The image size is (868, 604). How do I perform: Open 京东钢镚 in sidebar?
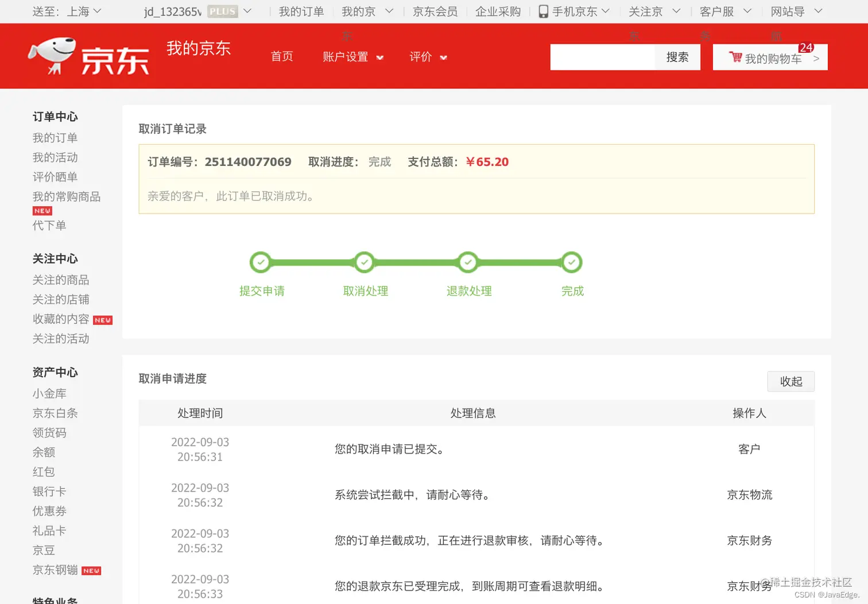[x=55, y=569]
